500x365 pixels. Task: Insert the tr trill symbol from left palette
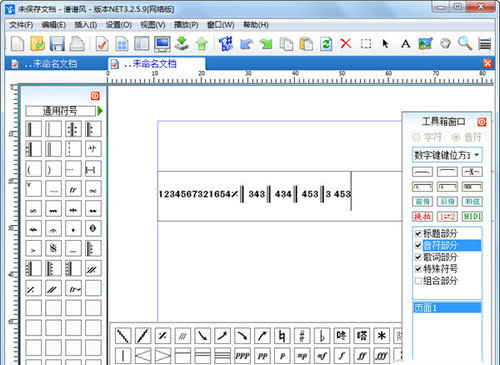pyautogui.click(x=73, y=189)
